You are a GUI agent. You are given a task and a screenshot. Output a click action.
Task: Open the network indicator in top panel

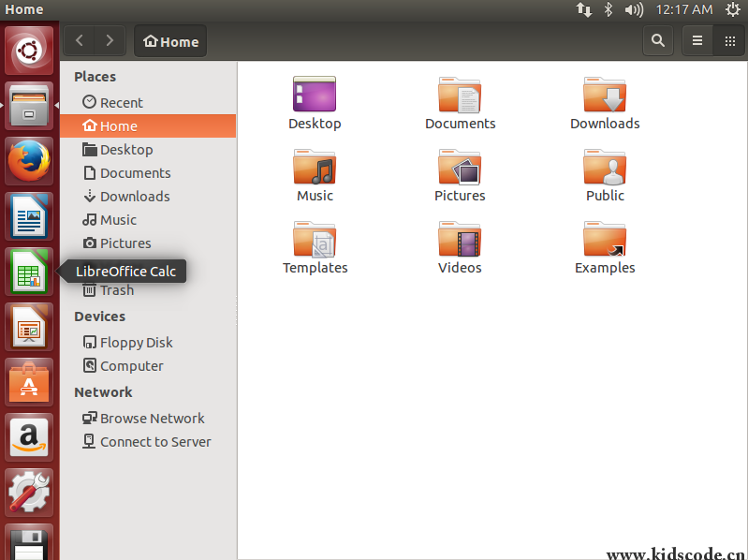pyautogui.click(x=583, y=9)
